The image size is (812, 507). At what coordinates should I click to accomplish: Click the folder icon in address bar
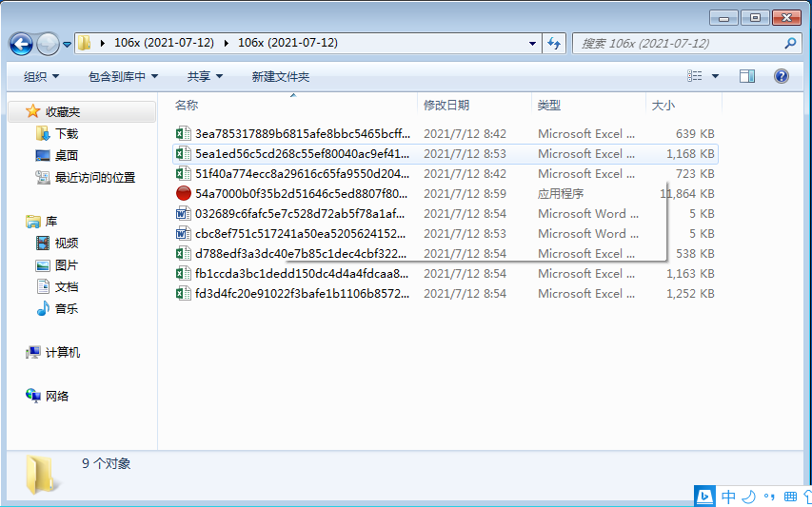(x=84, y=43)
